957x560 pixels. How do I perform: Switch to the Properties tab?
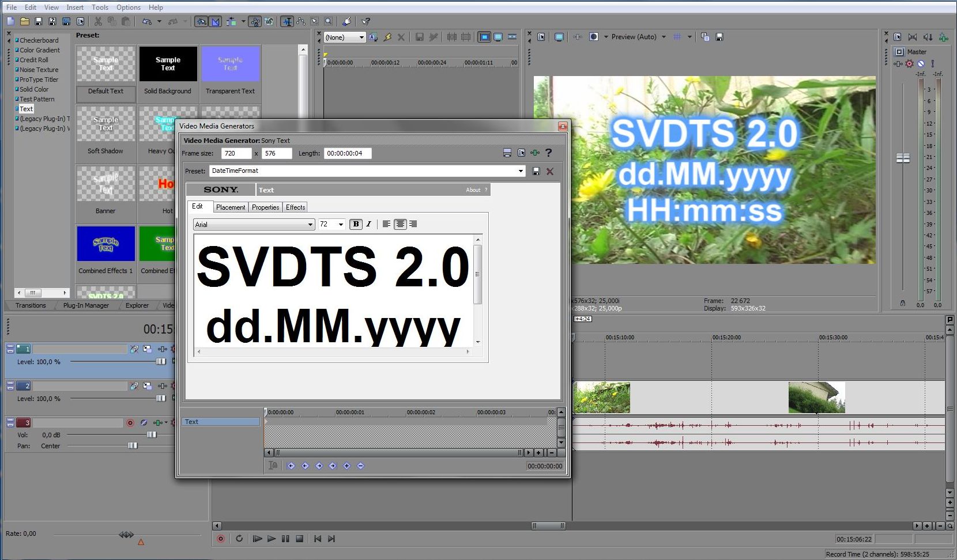266,207
